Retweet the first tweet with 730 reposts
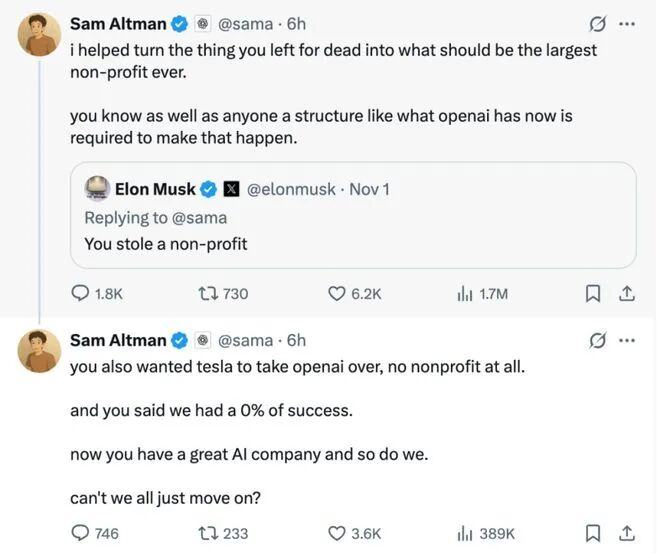 (210, 294)
